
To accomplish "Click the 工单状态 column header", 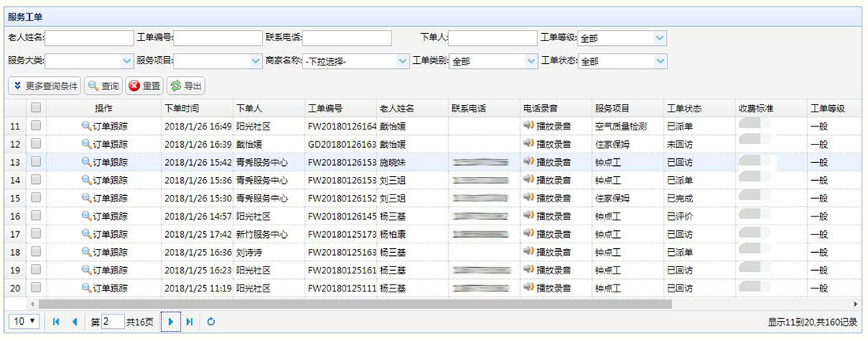I will [x=683, y=108].
